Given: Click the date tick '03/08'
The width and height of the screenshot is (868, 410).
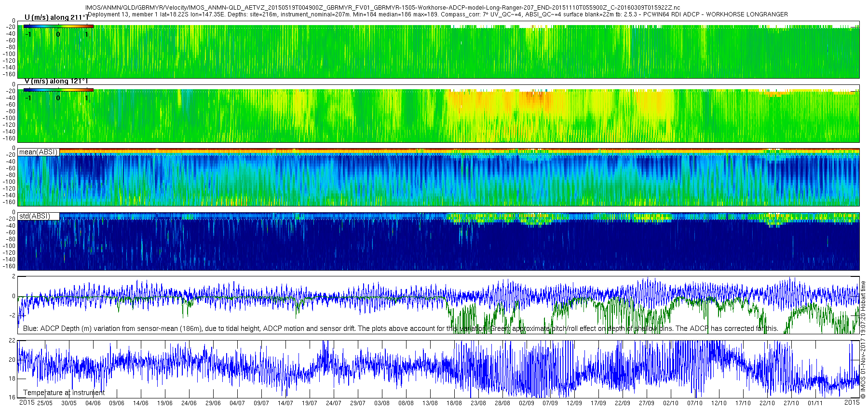Looking at the screenshot, I should [x=382, y=403].
